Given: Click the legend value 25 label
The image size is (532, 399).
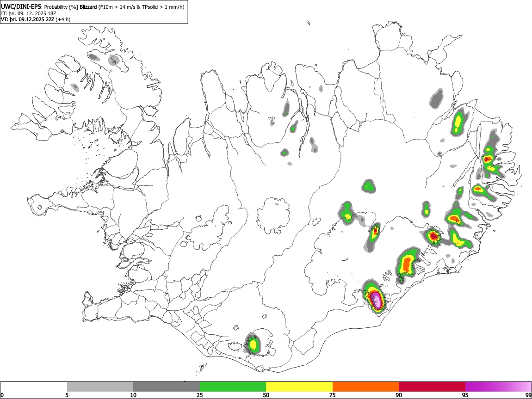Looking at the screenshot, I should point(200,395).
